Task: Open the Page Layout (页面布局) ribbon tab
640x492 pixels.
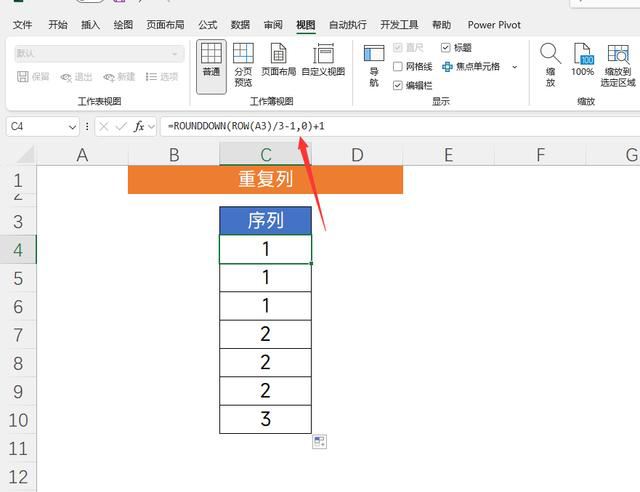Action: coord(165,25)
